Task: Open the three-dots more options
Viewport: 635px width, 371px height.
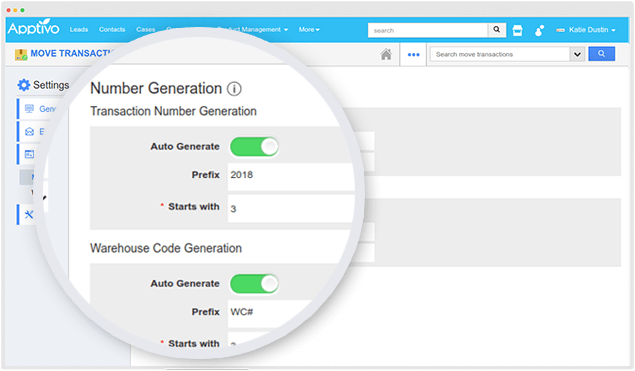Action: pyautogui.click(x=413, y=55)
